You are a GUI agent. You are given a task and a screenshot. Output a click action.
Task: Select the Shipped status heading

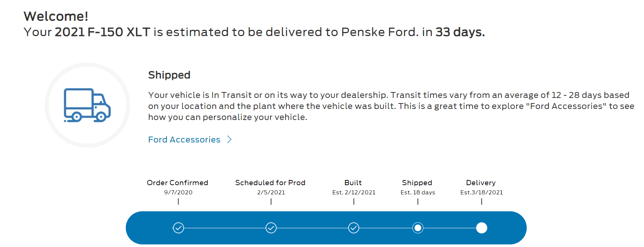169,75
